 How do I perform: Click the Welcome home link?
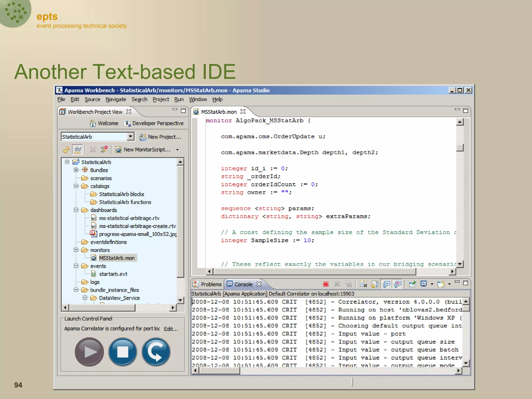pos(104,123)
